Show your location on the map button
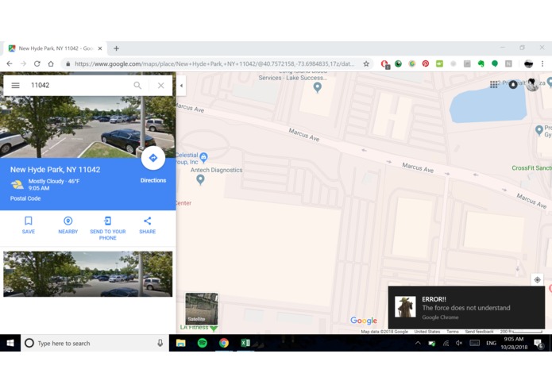This screenshot has width=552, height=392. pos(537,280)
